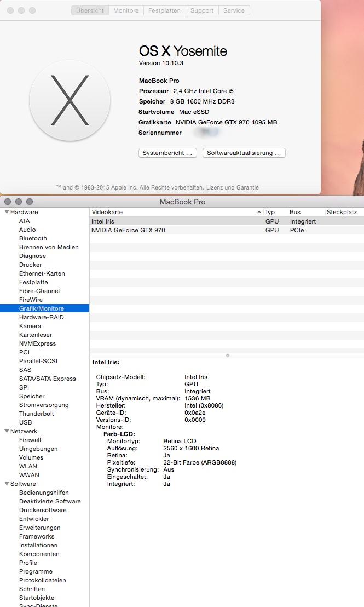Click the Bus column header

296,212
